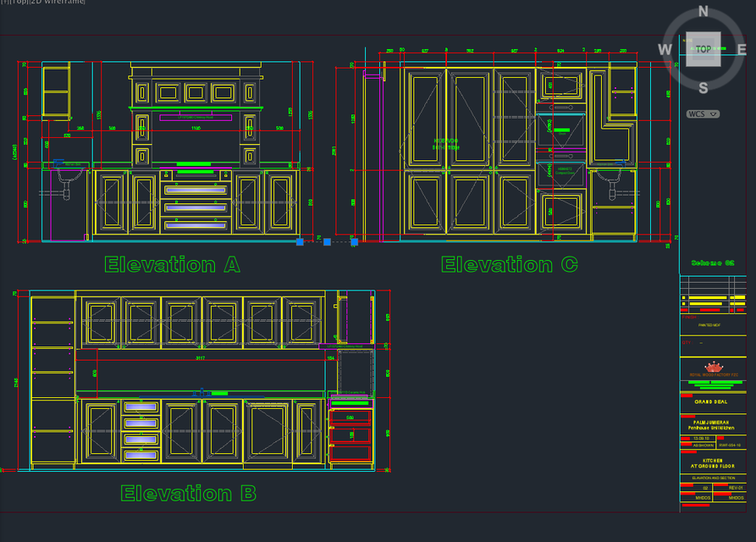756x542 pixels.
Task: Select the PALM JUMEIRAH Penthouse text
Action: tap(713, 423)
